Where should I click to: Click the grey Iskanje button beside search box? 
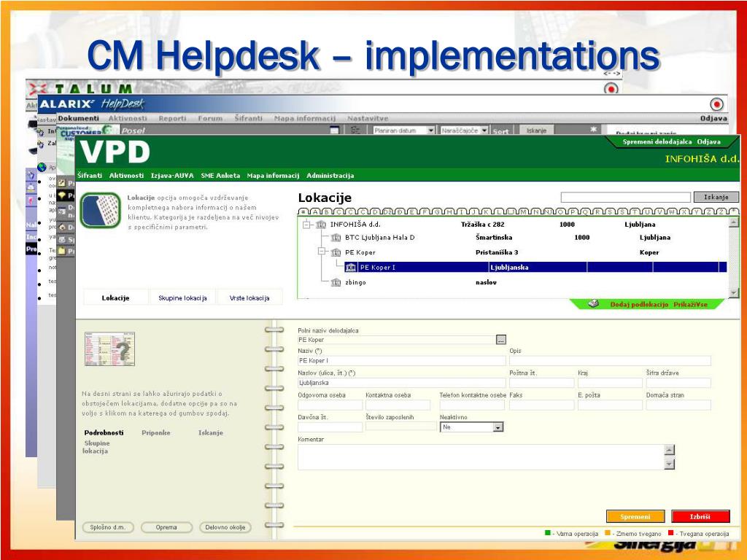[x=716, y=197]
